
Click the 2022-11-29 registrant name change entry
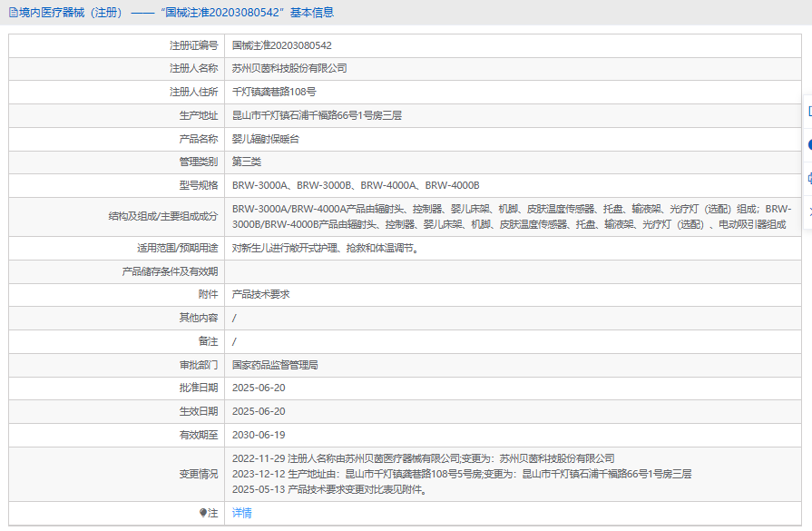click(423, 458)
